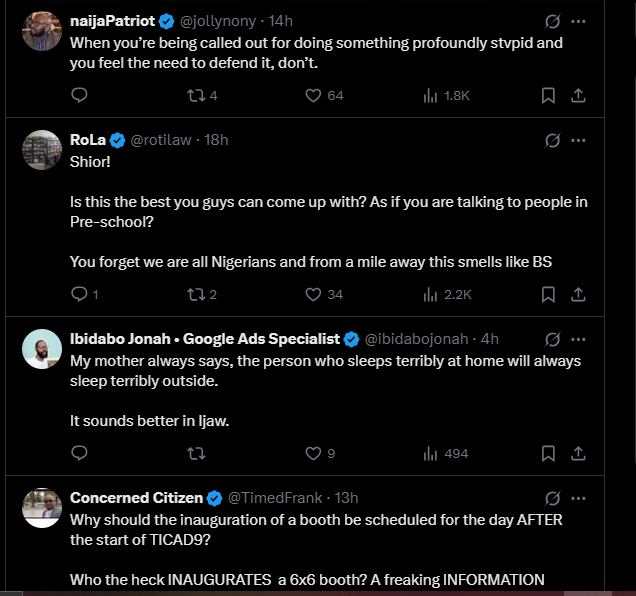
Task: Bookmark Ibidabo Jonah's tweet
Action: [x=548, y=454]
